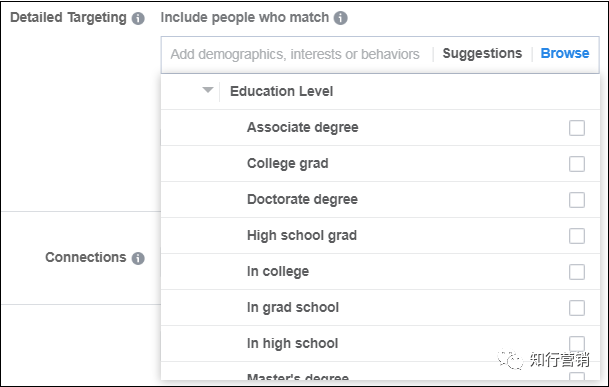The width and height of the screenshot is (609, 387).
Task: Click the College grad option label
Action: [x=287, y=164]
